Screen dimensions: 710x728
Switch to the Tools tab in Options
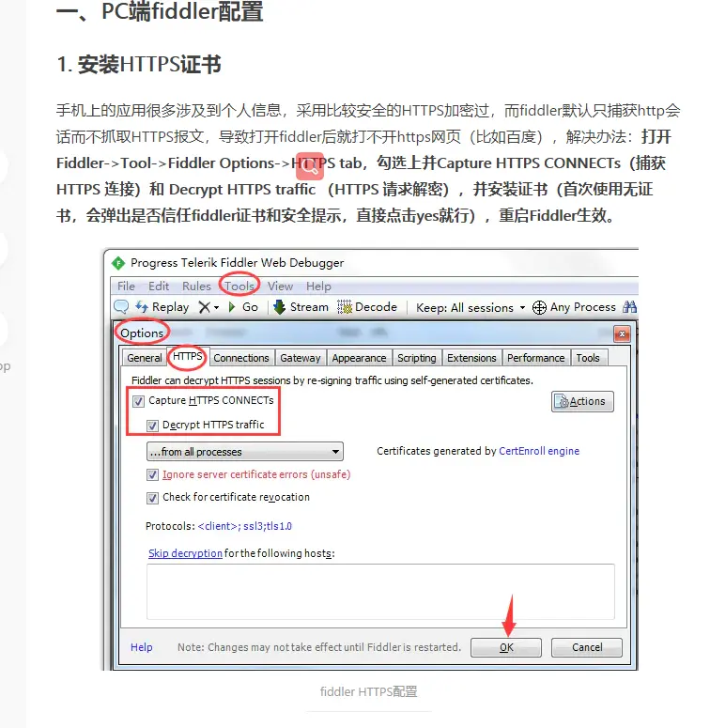588,358
